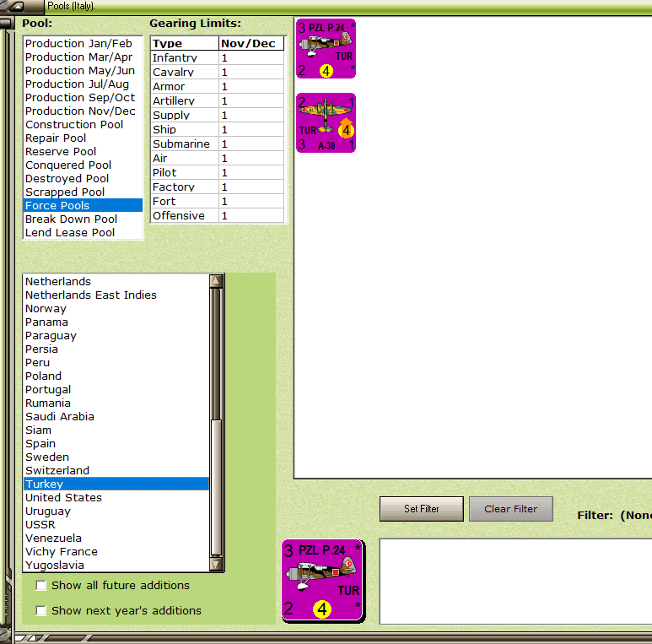This screenshot has width=652, height=644.
Task: Select Netherlands in country list
Action: tap(116, 282)
